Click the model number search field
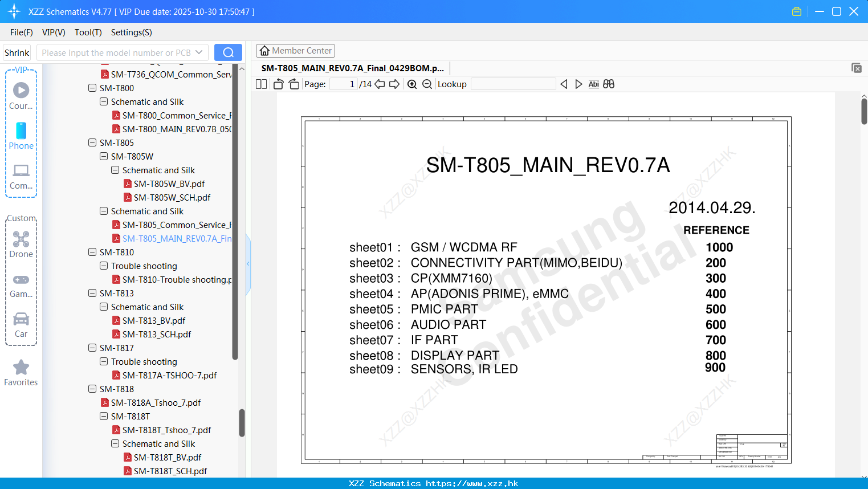 pos(116,52)
